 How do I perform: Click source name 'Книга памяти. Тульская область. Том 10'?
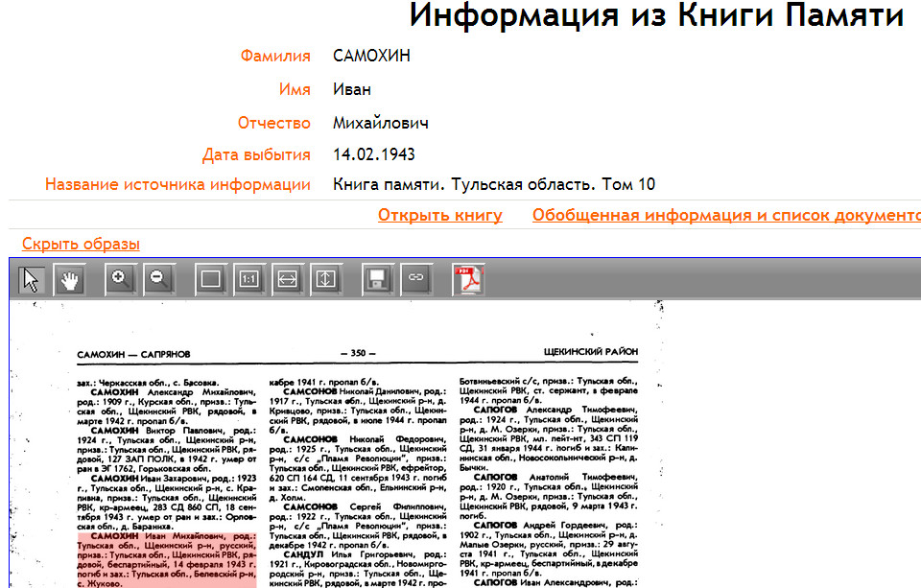point(494,184)
